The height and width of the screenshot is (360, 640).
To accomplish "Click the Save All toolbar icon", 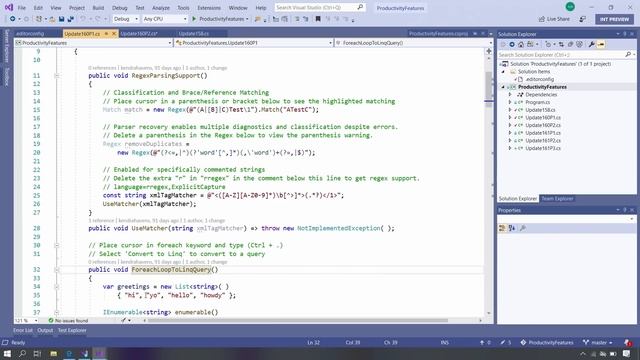I will [70, 19].
